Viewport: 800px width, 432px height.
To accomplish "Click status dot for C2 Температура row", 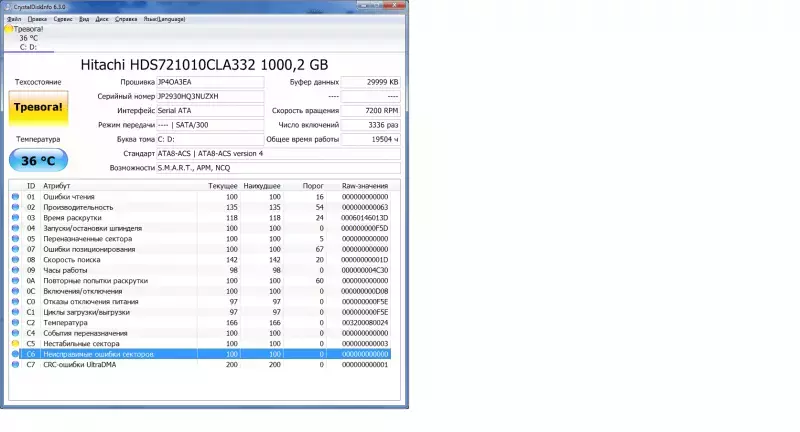I will pyautogui.click(x=15, y=322).
